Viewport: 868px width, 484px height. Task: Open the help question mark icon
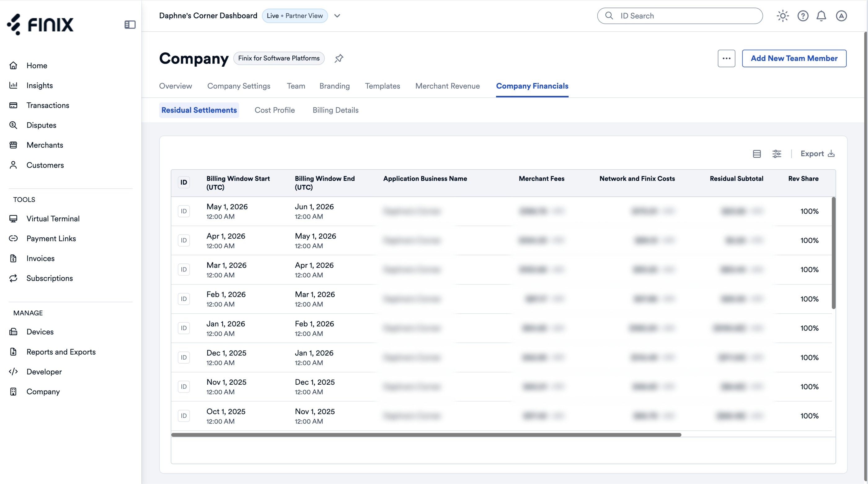pos(803,16)
